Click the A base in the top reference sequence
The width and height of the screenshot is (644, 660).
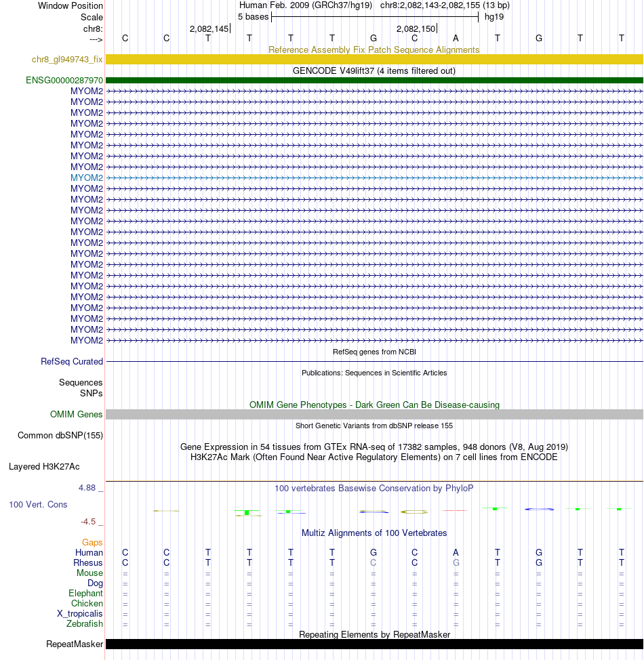pyautogui.click(x=456, y=39)
